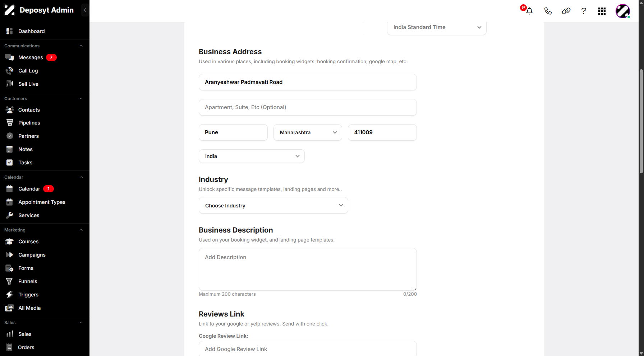644x356 pixels.
Task: Click the street address input field
Action: pos(308,82)
